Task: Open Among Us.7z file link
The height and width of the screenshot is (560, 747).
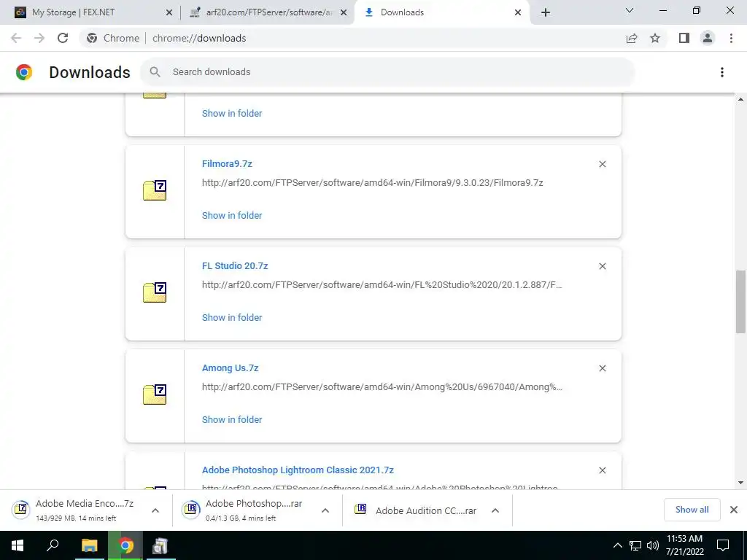Action: coord(230,368)
